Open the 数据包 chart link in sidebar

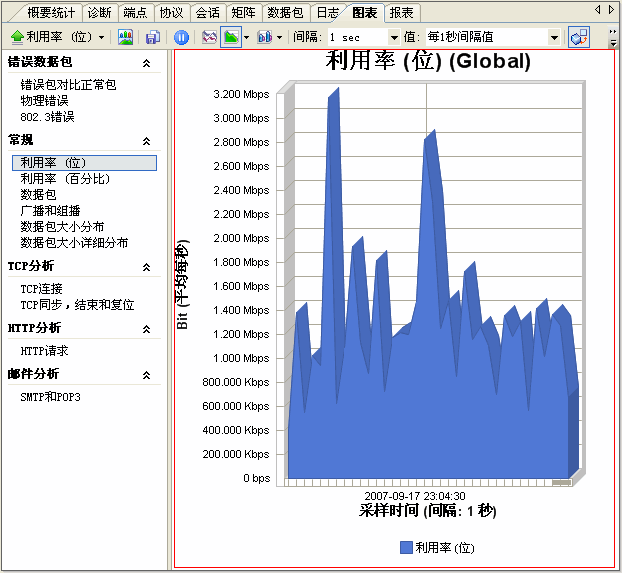(x=38, y=194)
